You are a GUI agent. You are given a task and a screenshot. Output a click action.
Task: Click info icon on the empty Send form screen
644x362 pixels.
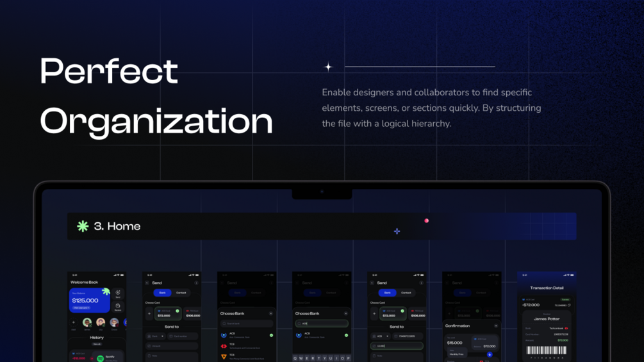tap(196, 283)
